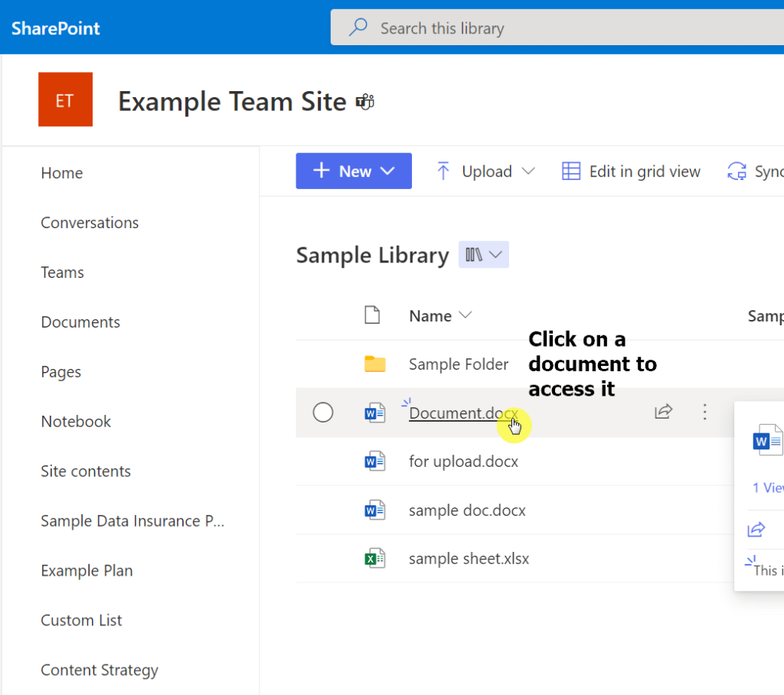Open Documents in left navigation
Image resolution: width=784 pixels, height=695 pixels.
coord(80,322)
